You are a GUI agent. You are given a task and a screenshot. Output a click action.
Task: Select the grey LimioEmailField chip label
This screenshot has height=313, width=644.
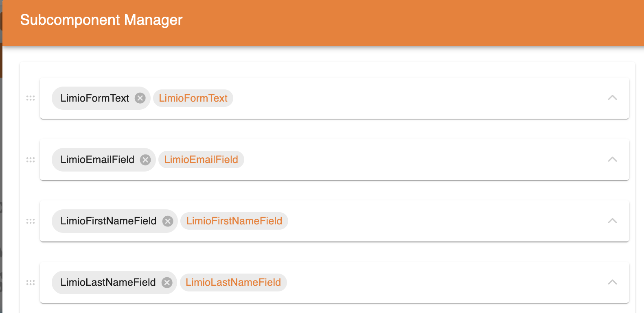pyautogui.click(x=97, y=160)
